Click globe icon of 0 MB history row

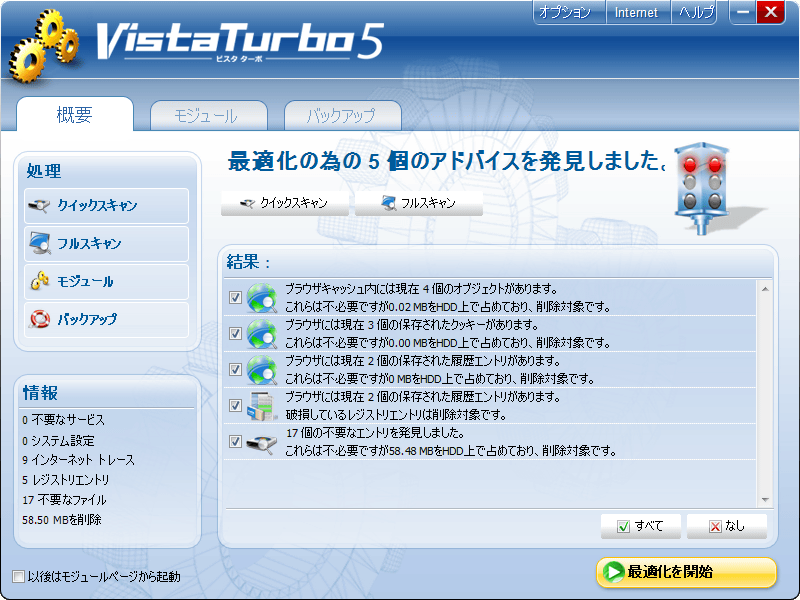click(x=262, y=369)
